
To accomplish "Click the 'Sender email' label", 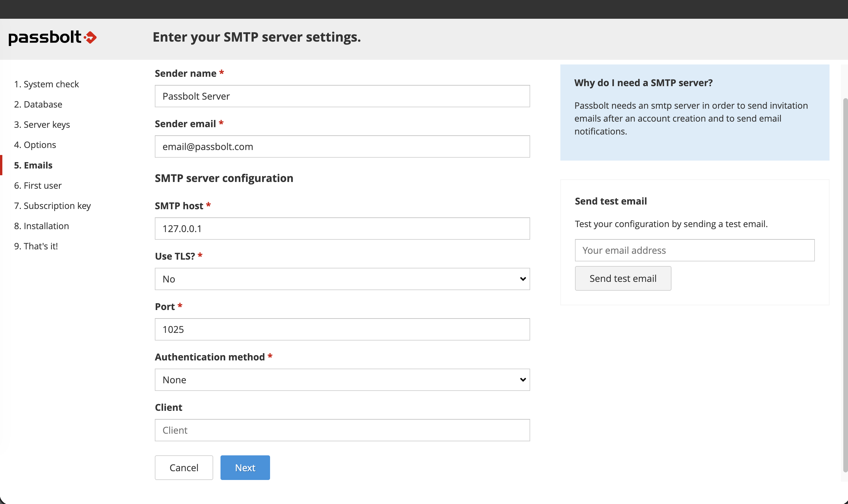I will click(x=185, y=124).
